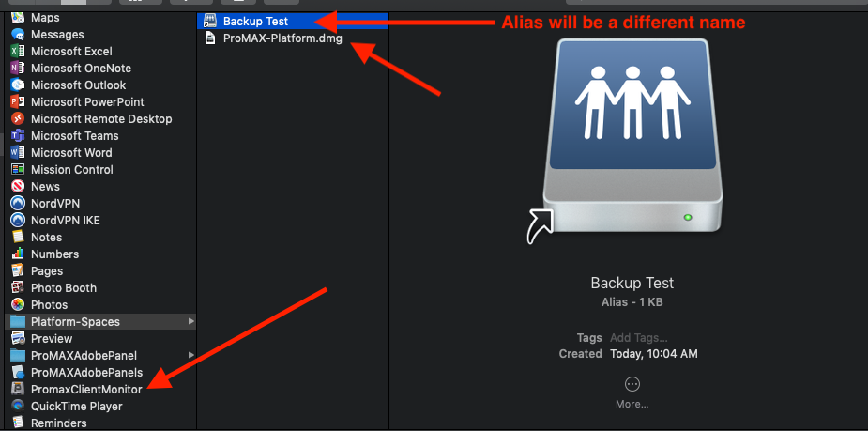Select the Backup Test alias
Image resolution: width=868 pixels, height=431 pixels.
293,22
